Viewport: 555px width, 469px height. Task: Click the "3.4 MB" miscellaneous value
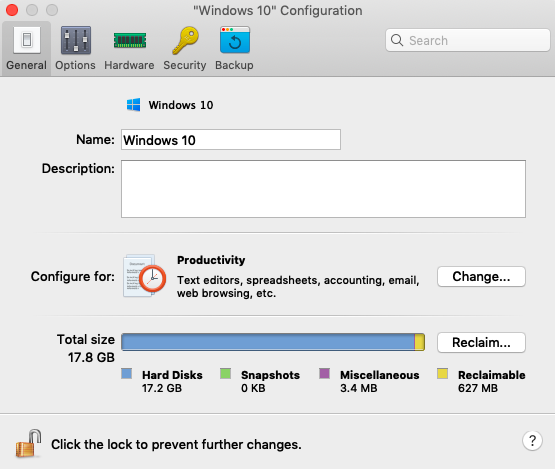click(359, 388)
